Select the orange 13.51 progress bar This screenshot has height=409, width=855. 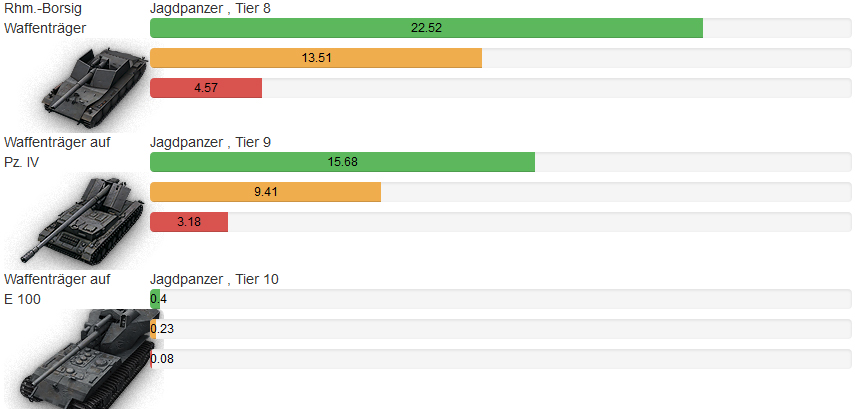(x=316, y=58)
